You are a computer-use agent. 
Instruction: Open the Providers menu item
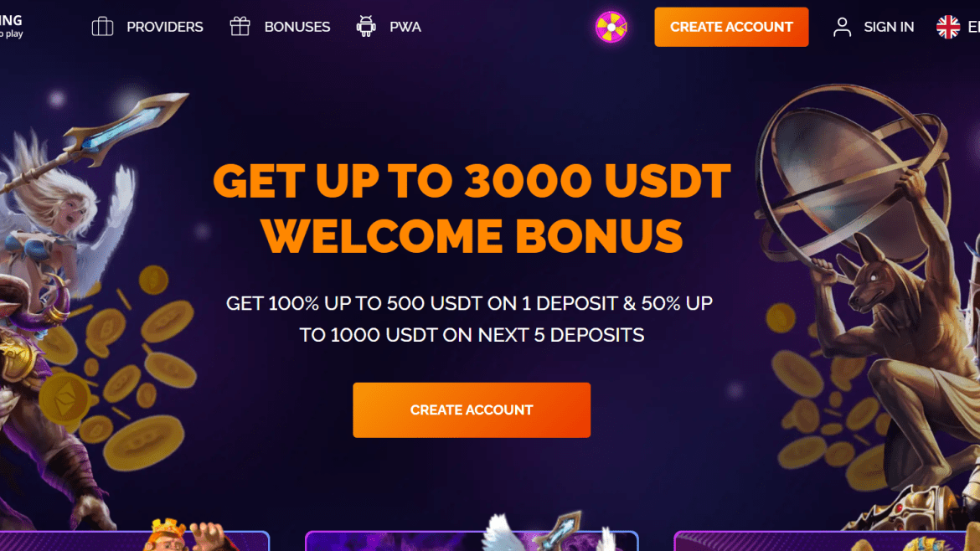tap(165, 27)
